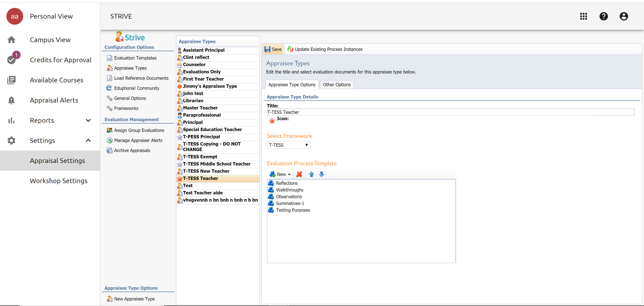Screen dimensions: 644x306
Task: Click the Assign Group Evaluations people icon
Action: click(110, 130)
